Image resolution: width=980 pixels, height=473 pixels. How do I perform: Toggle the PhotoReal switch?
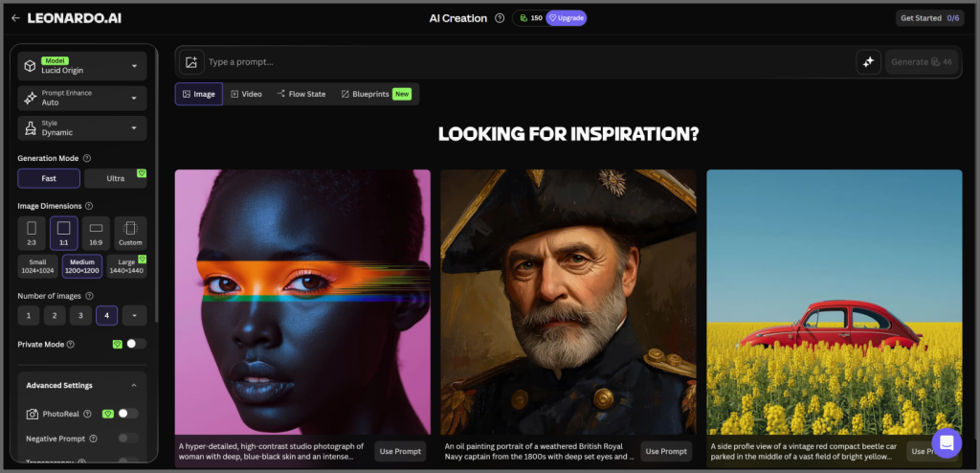(x=128, y=414)
